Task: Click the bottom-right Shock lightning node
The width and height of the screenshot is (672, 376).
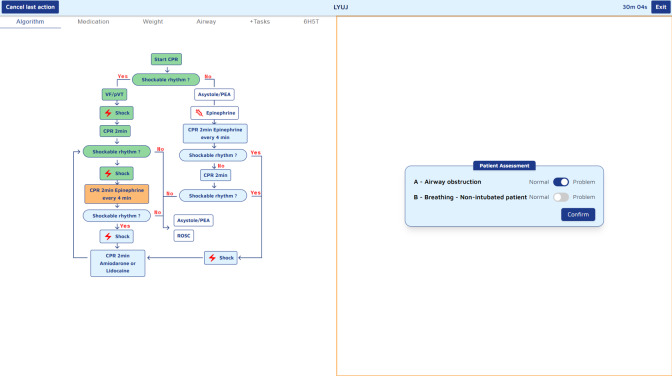Action: click(x=221, y=258)
